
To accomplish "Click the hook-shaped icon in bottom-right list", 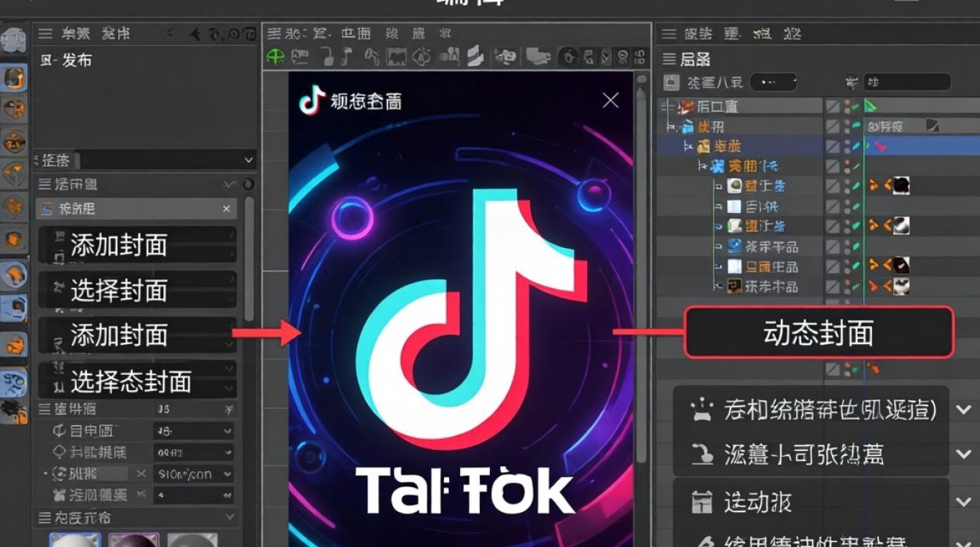I will pyautogui.click(x=702, y=455).
